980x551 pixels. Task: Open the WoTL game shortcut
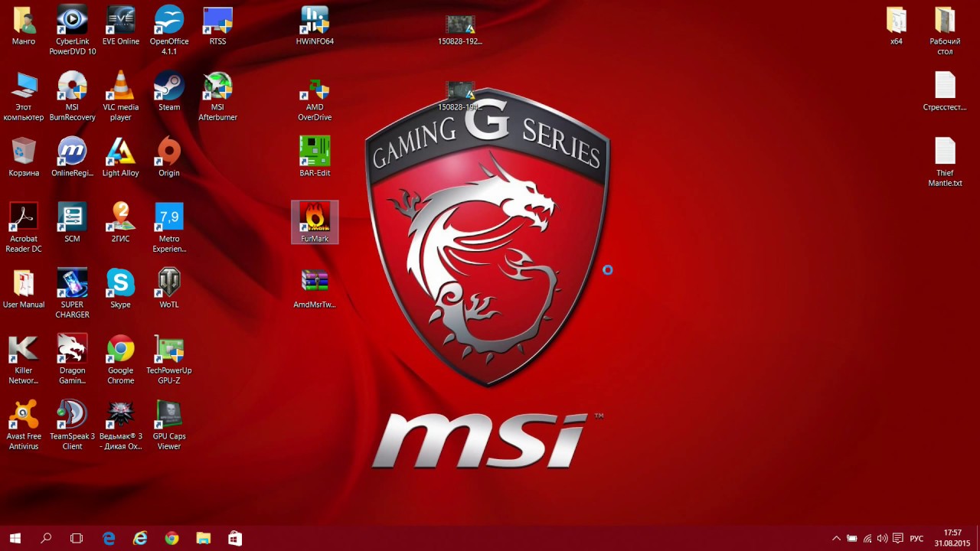pos(169,289)
